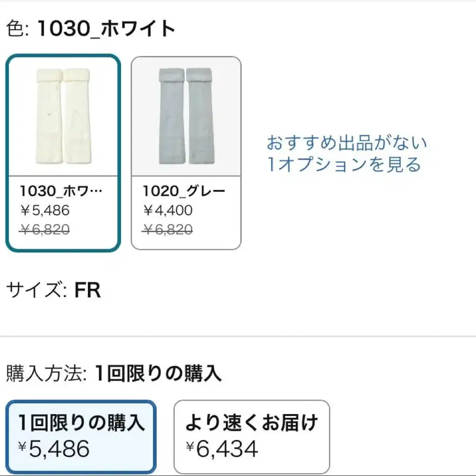Click the 1030_ホワイト heading value text
Screen dimensions: 476x476
[x=106, y=29]
